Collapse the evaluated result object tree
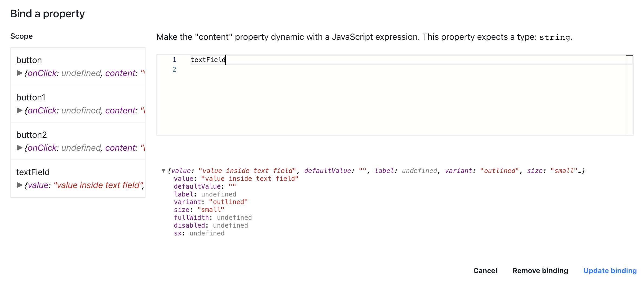Viewport: 644px width, 282px height. pos(163,171)
